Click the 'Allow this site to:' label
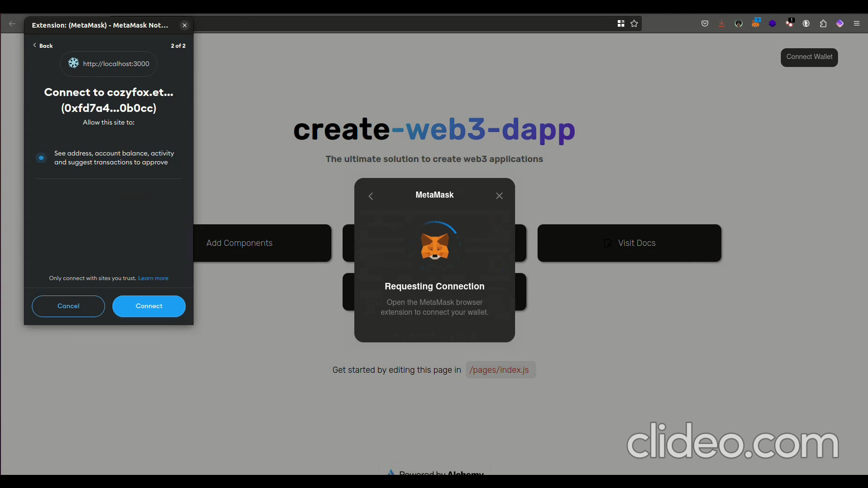This screenshot has width=868, height=488. click(x=109, y=122)
